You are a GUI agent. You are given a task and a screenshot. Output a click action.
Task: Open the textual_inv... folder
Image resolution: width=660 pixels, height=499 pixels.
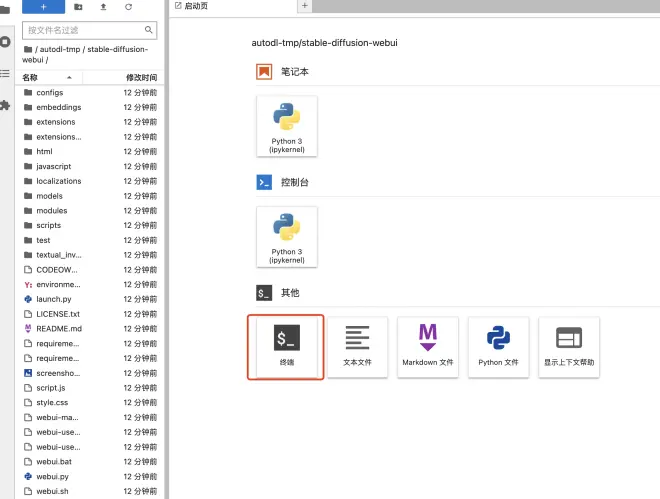pos(90,255)
